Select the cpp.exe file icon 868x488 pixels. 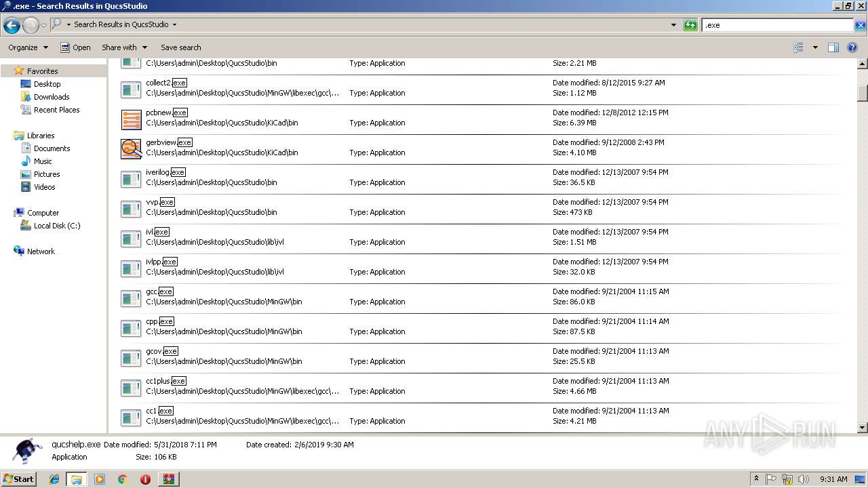click(x=131, y=328)
